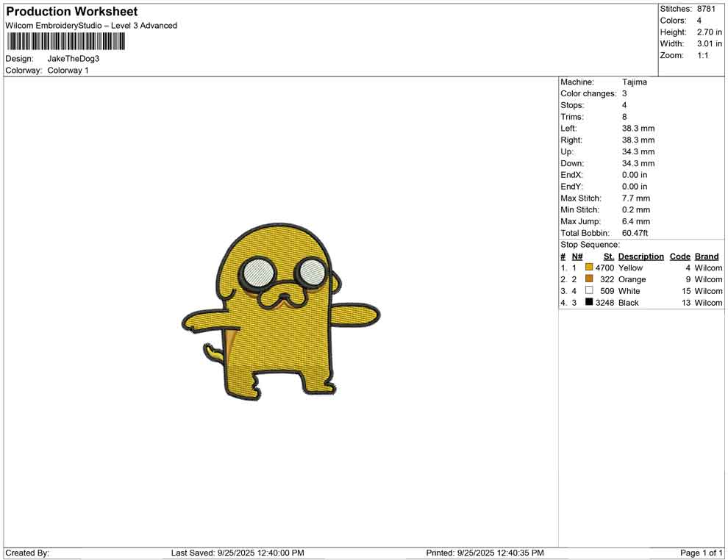Click the 'EndX:' label
This screenshot has height=560, width=728.
tap(571, 175)
